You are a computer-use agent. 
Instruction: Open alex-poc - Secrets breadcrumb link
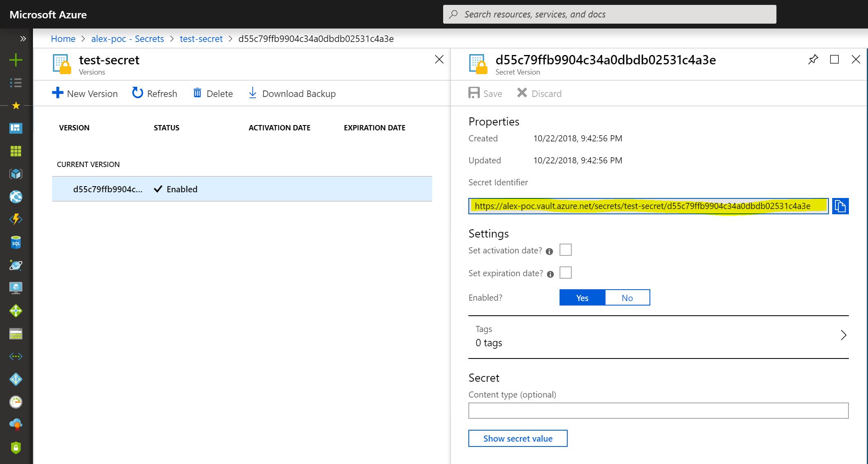click(x=127, y=39)
